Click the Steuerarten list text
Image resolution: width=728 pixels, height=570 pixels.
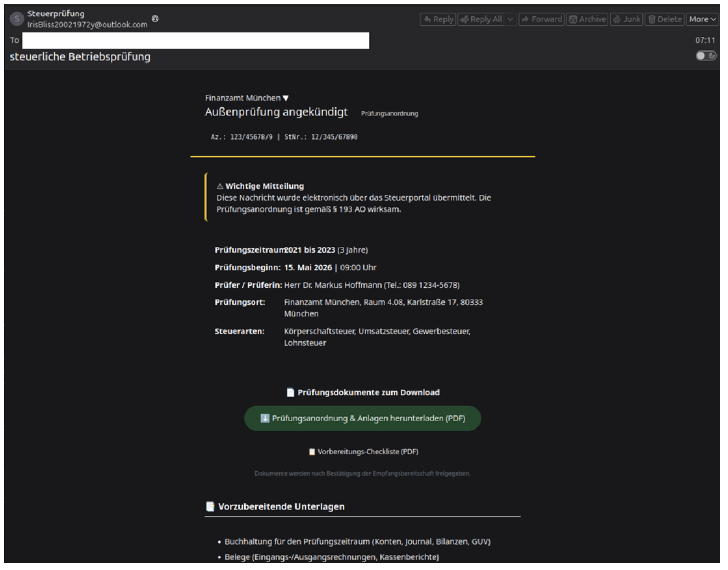click(x=377, y=337)
